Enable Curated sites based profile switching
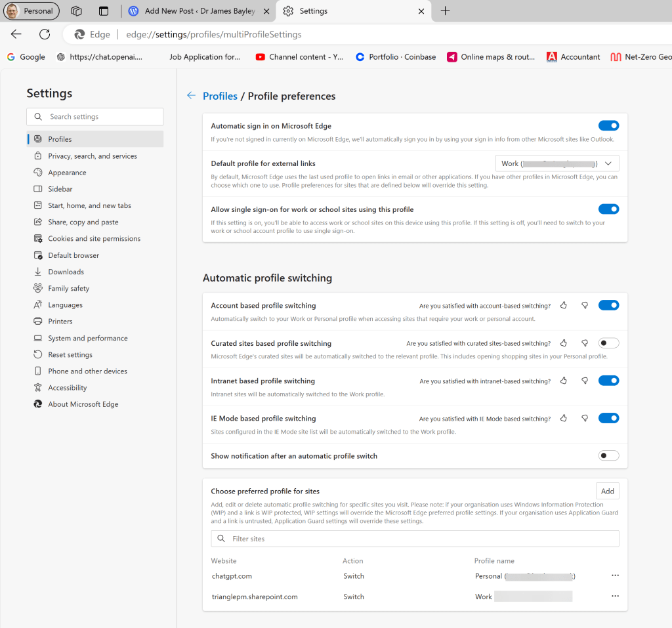Screen dimensions: 672x628 coord(608,343)
